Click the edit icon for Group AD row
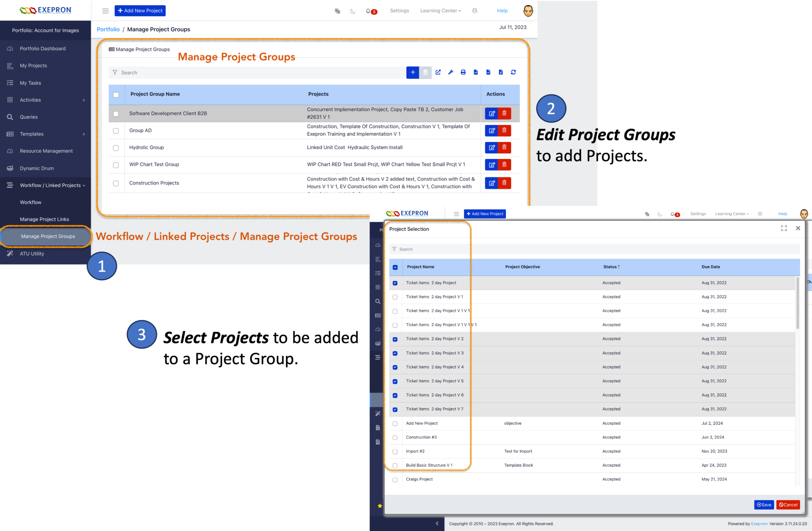The width and height of the screenshot is (812, 531). (x=492, y=130)
